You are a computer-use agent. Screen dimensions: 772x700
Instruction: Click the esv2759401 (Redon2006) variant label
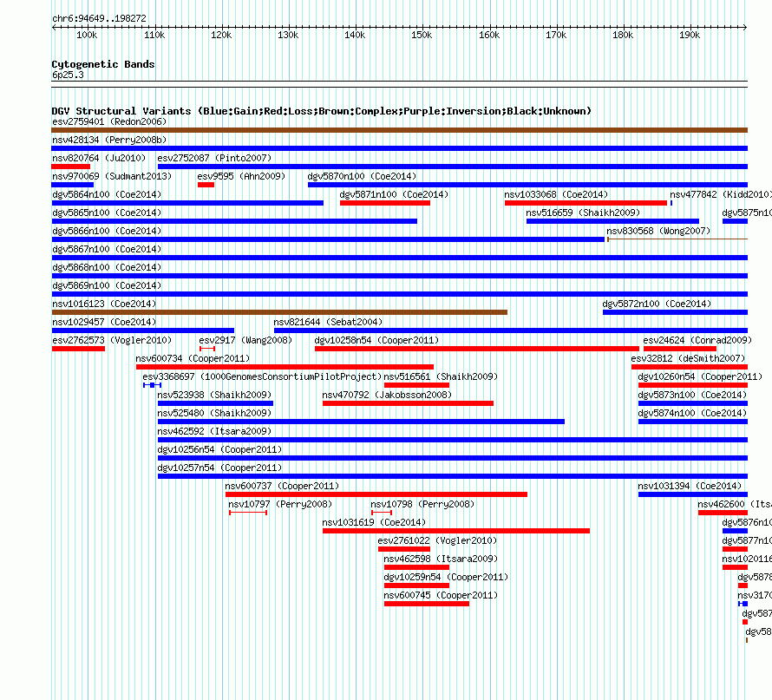point(109,121)
